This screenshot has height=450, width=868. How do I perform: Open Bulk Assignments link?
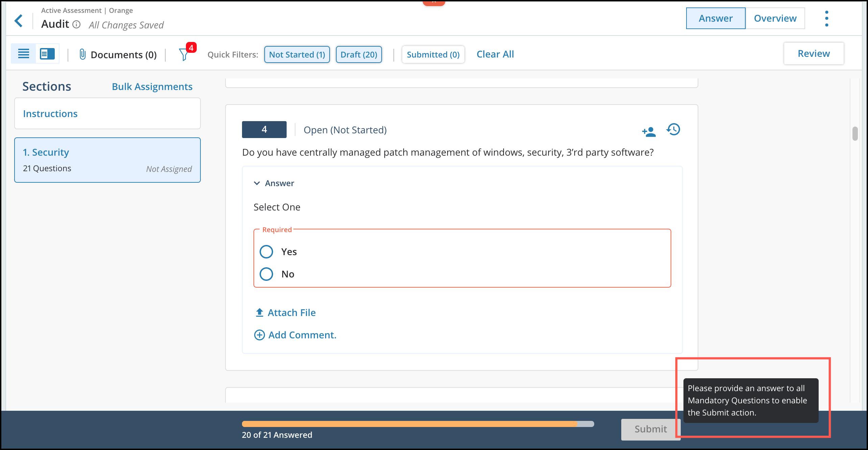click(152, 87)
